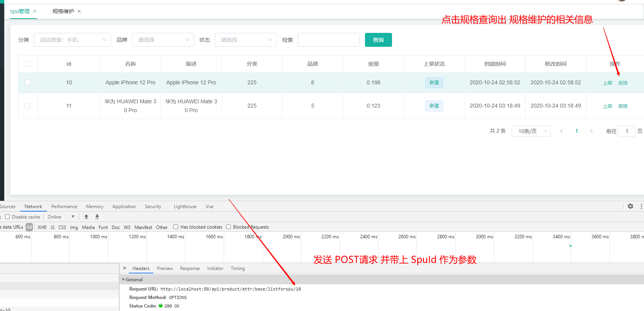The height and width of the screenshot is (311, 644).
Task: Open the 分类 category dropdown
Action: click(x=72, y=40)
